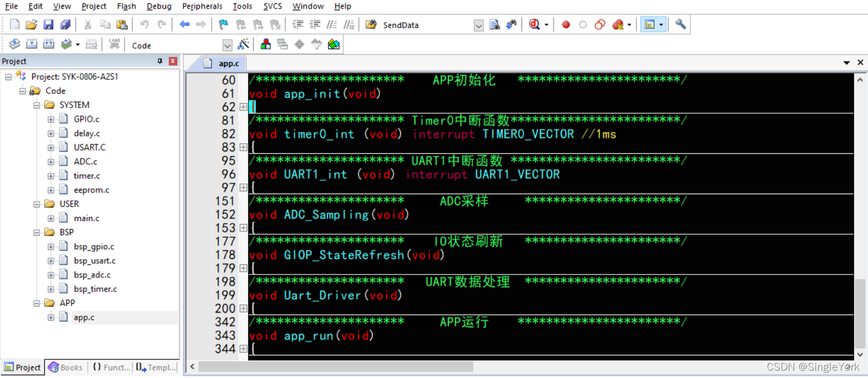Select app.c in the APP folder

click(x=84, y=317)
